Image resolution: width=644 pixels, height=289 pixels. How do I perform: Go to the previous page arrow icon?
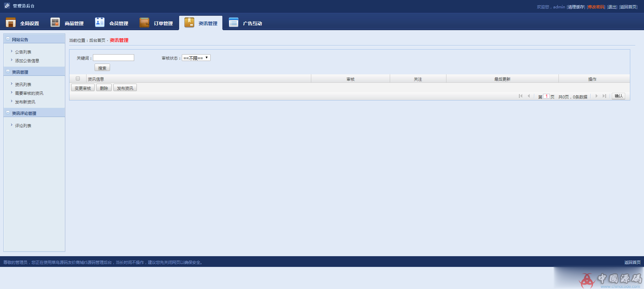(529, 96)
